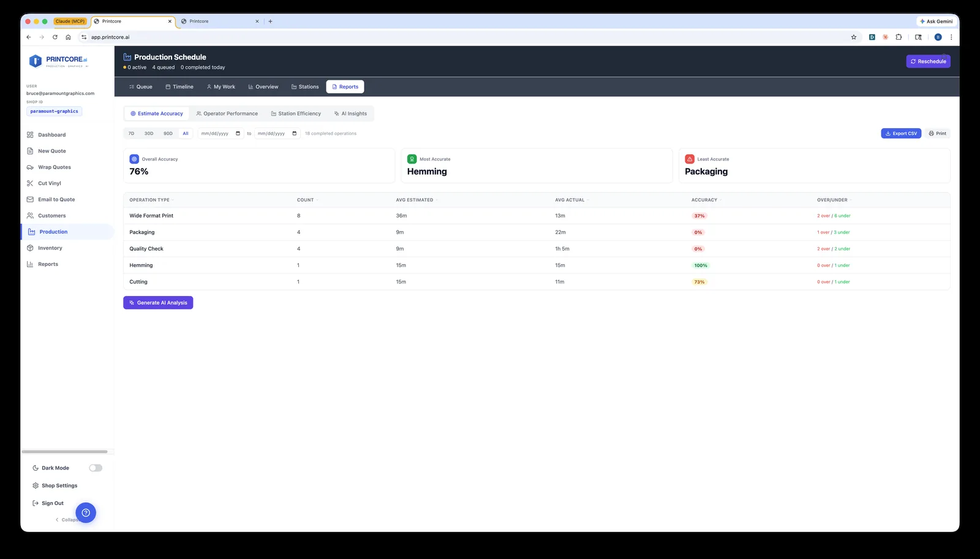Open Station Efficiency sub-tab
Screen dimensions: 980x559
[296, 113]
